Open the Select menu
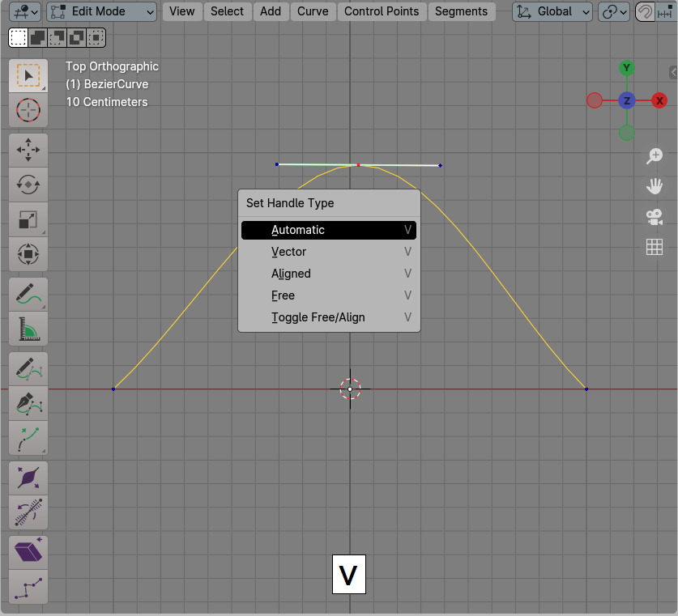 (227, 11)
